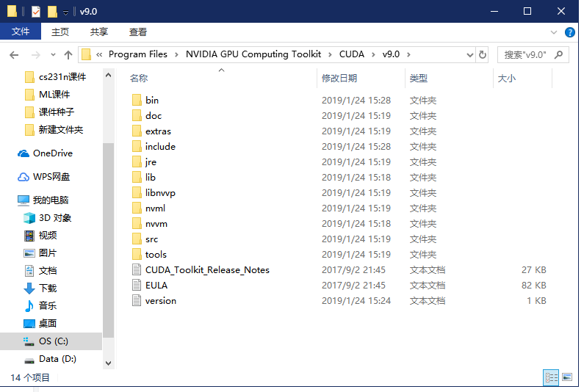The height and width of the screenshot is (392, 584).
Task: Open ML课件 folder in sidebar
Action: click(47, 95)
